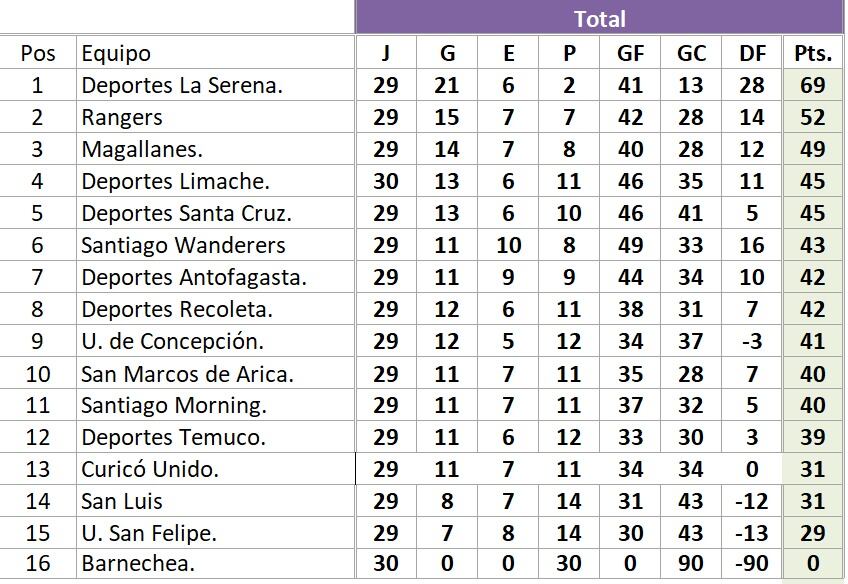Click the Barnechea team cell
Viewport: 848px width, 584px height.
pyautogui.click(x=215, y=563)
